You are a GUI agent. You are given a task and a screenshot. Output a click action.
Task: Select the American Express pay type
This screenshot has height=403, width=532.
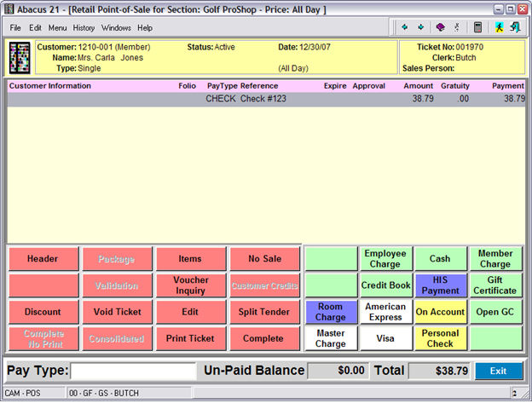385,312
